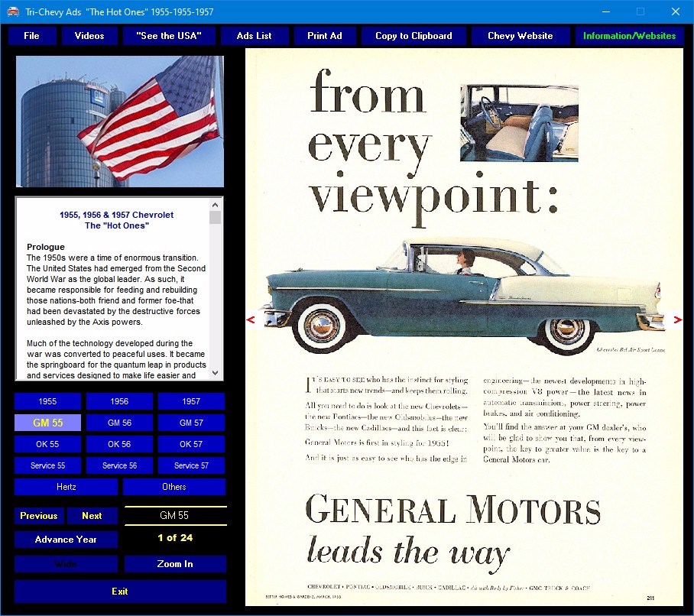
Task: Click the dimmed Wide button
Action: [x=66, y=564]
